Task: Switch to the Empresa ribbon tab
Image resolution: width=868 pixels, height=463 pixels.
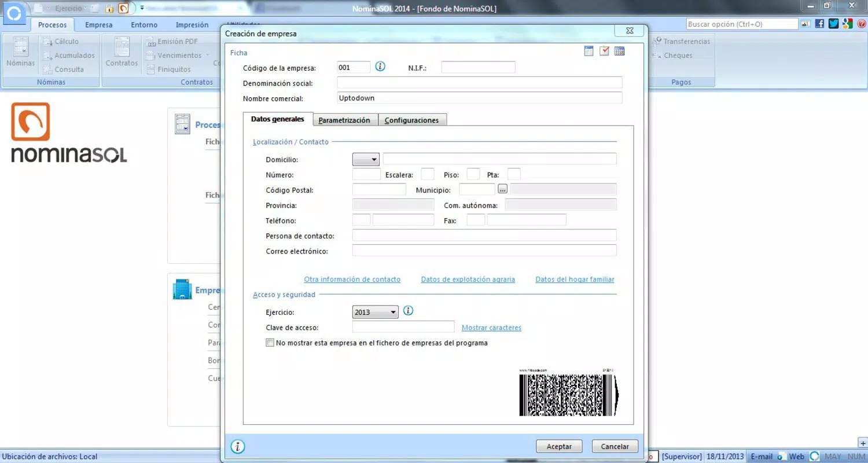Action: point(99,25)
